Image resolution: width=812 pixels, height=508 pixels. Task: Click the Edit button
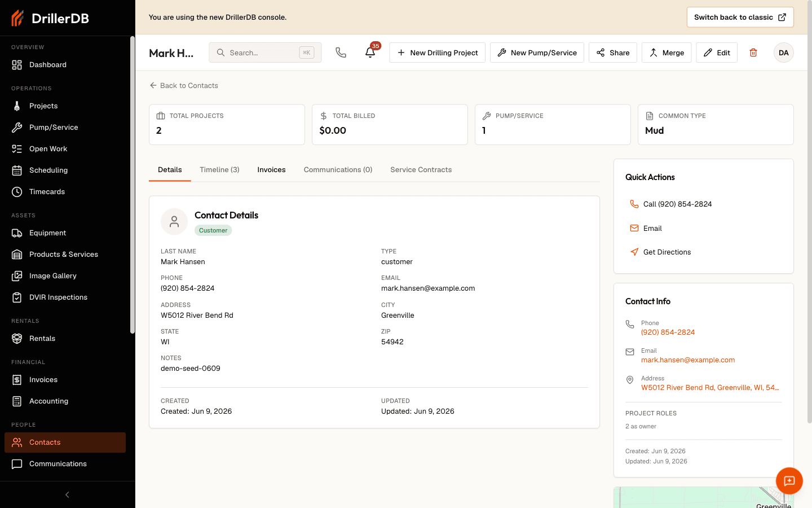(x=717, y=52)
